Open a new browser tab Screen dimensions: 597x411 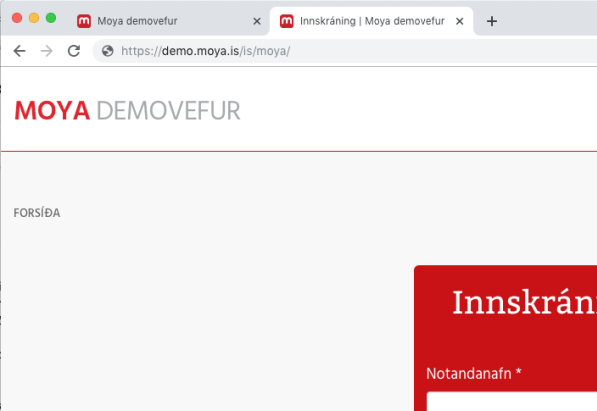click(x=492, y=21)
